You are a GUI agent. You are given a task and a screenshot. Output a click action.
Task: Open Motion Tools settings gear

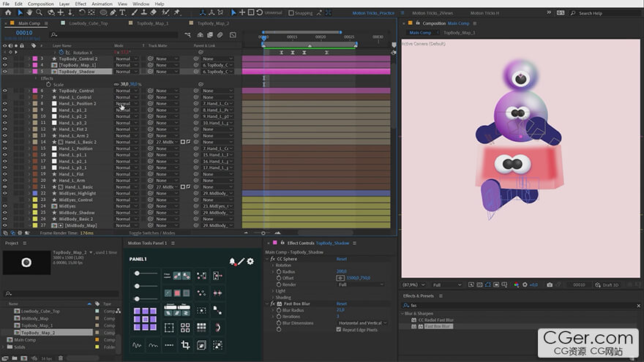coord(250,261)
